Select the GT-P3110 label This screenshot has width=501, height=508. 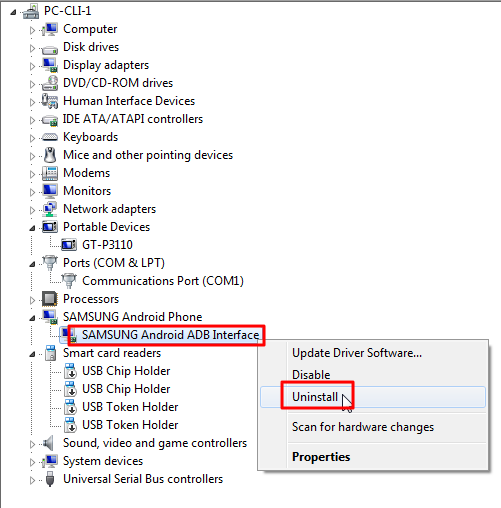[107, 245]
